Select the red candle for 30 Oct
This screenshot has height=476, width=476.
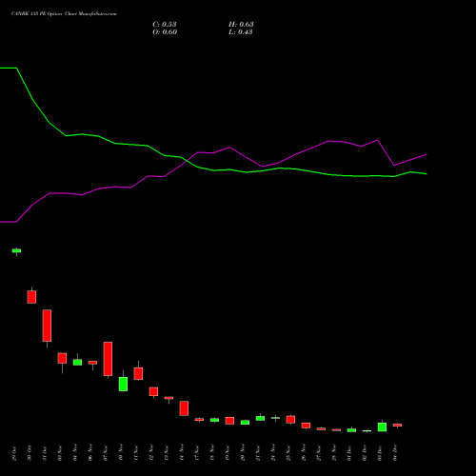[31, 297]
